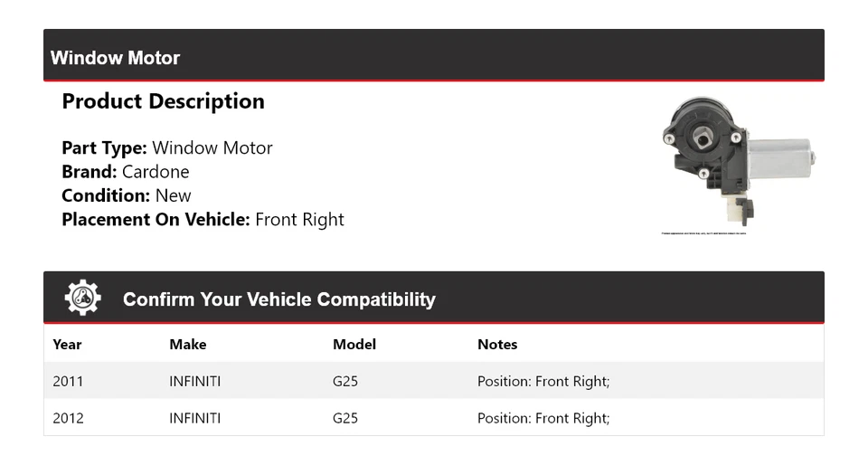Viewport: 868px width, 465px height.
Task: Click the 2011 row Position: Front Right note
Action: (543, 382)
